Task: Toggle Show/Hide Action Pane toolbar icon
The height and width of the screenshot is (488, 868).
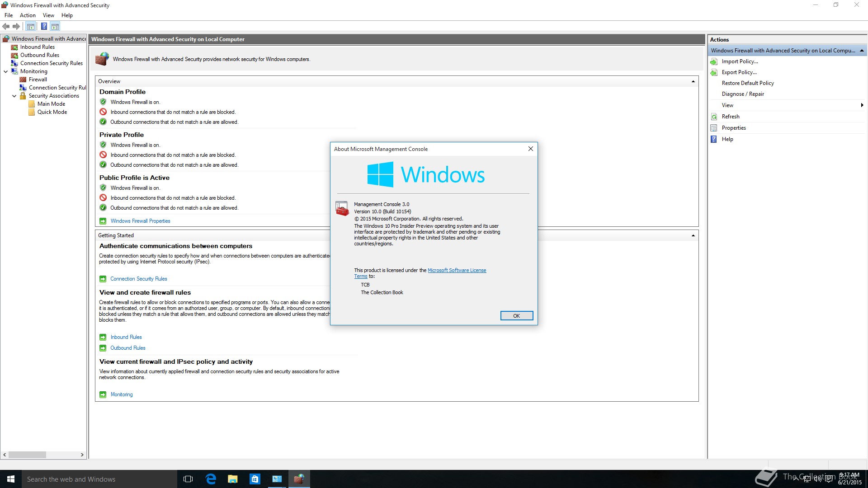Action: click(x=55, y=26)
